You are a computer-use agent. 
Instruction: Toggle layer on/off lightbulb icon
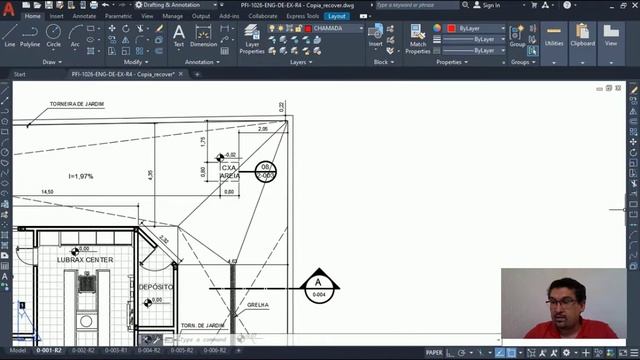(272, 28)
